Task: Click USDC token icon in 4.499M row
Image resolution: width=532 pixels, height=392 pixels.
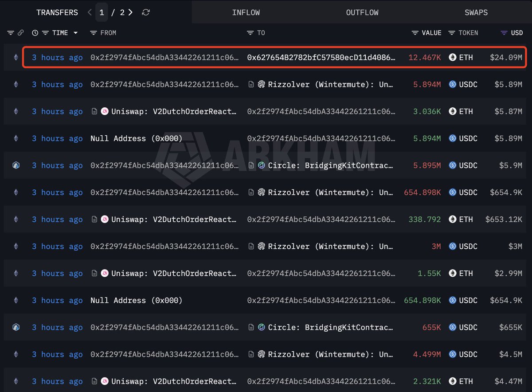Action: pyautogui.click(x=453, y=354)
